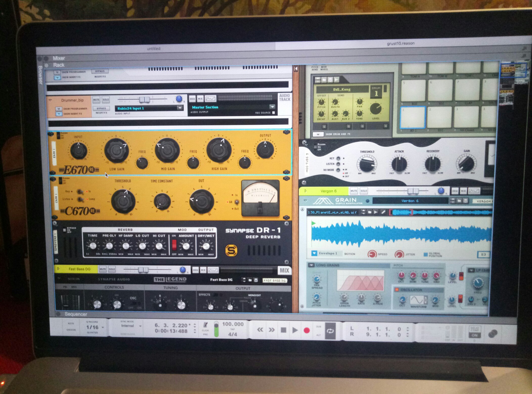
Task: Toggle the C670 Listen switch
Action: click(x=80, y=199)
